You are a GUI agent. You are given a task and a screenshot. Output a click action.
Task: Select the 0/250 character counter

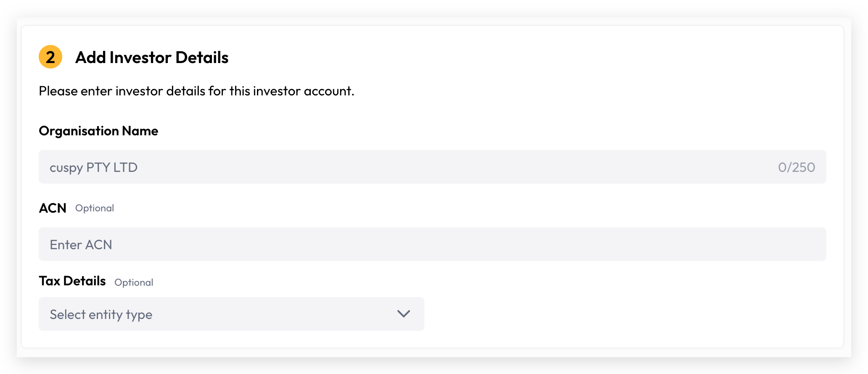click(x=797, y=167)
